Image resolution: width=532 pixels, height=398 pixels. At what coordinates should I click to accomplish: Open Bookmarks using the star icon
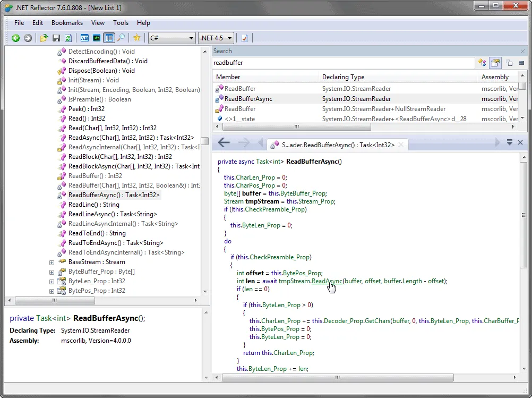136,38
